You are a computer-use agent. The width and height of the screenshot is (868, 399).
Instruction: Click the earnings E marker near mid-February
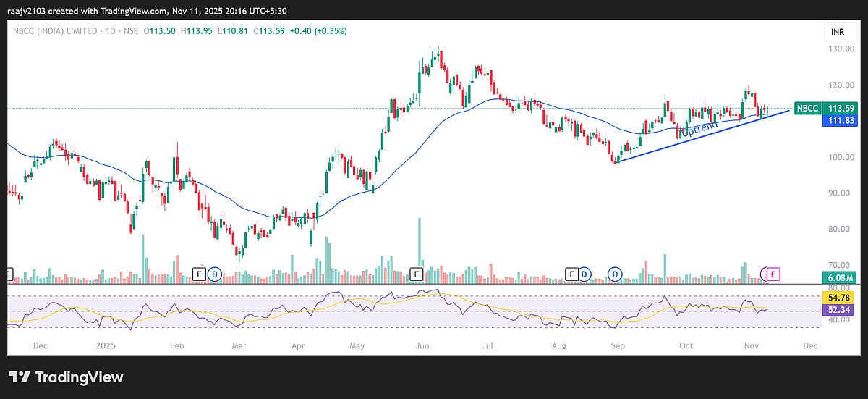pyautogui.click(x=200, y=274)
